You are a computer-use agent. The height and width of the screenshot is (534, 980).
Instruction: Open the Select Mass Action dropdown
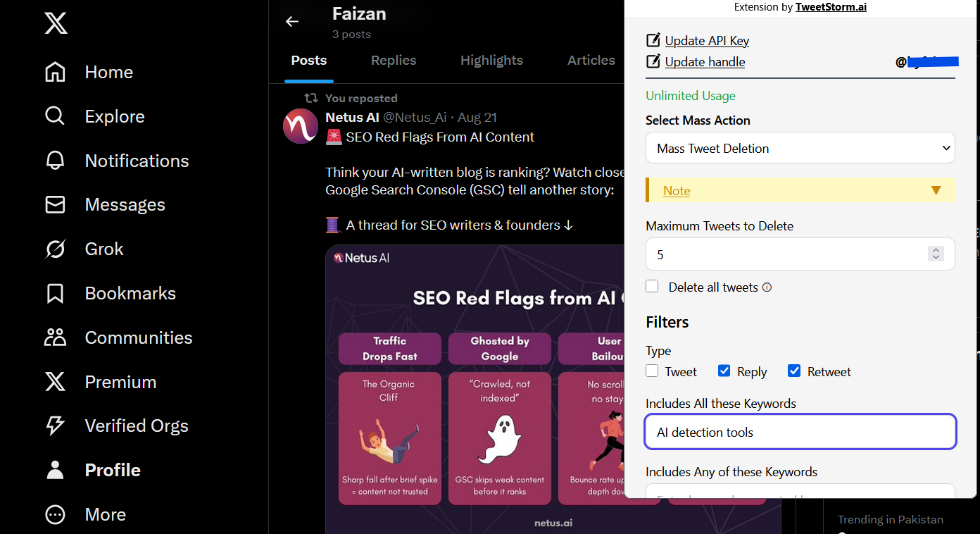coord(800,148)
